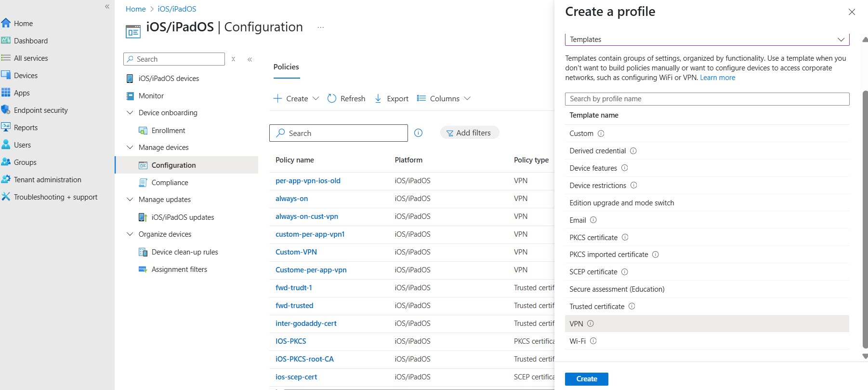Click the Refresh icon in the toolbar
The width and height of the screenshot is (868, 390).
(x=332, y=98)
